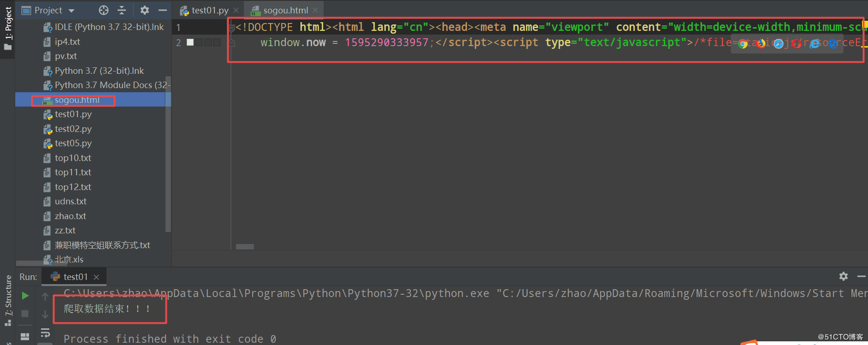Preview the file in Safari
This screenshot has height=345, width=868.
coord(779,44)
